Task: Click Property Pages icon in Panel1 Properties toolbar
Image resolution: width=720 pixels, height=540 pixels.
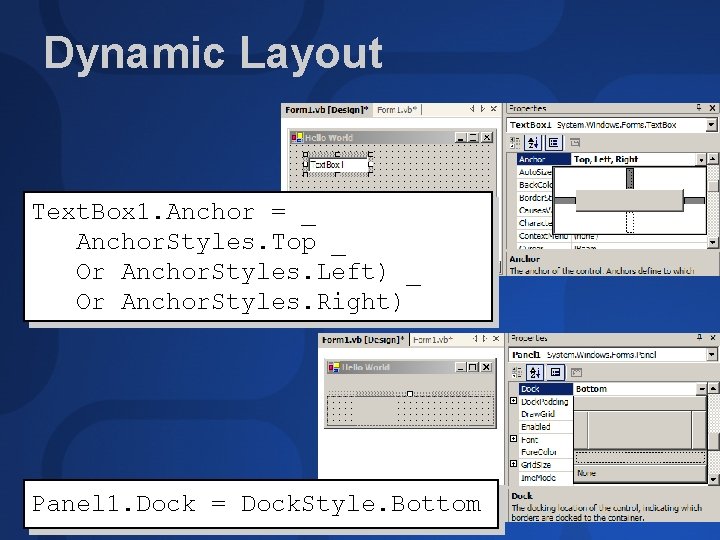Action: [x=576, y=372]
